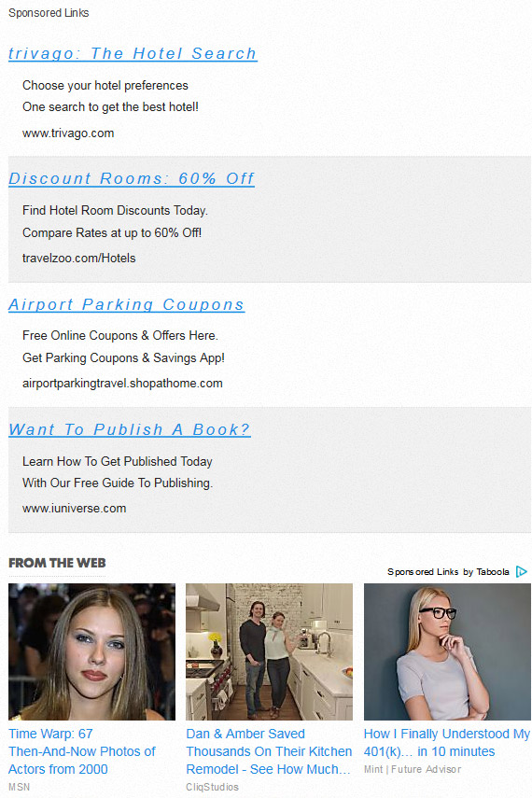Click Find Hotel Room Discounts Today description

(115, 211)
